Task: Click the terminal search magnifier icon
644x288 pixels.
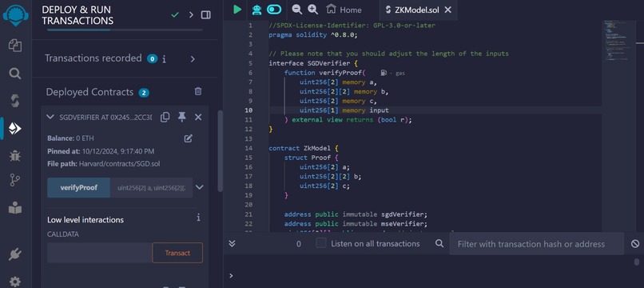Action: tap(439, 243)
